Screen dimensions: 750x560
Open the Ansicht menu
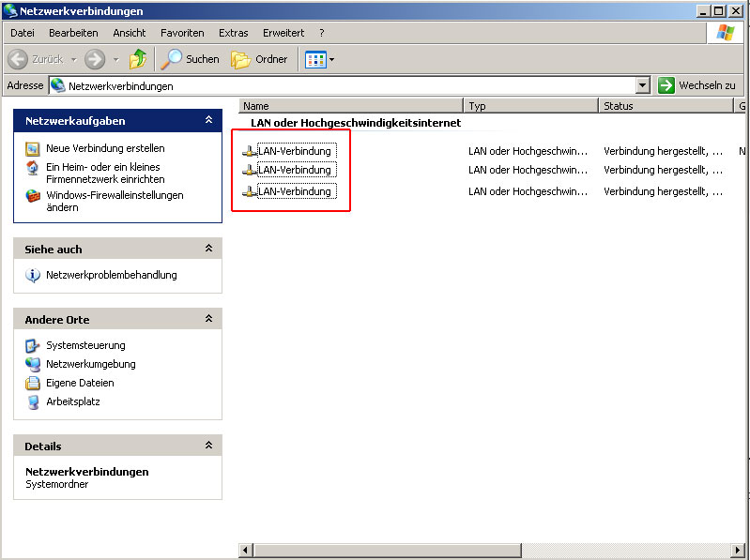pyautogui.click(x=130, y=33)
